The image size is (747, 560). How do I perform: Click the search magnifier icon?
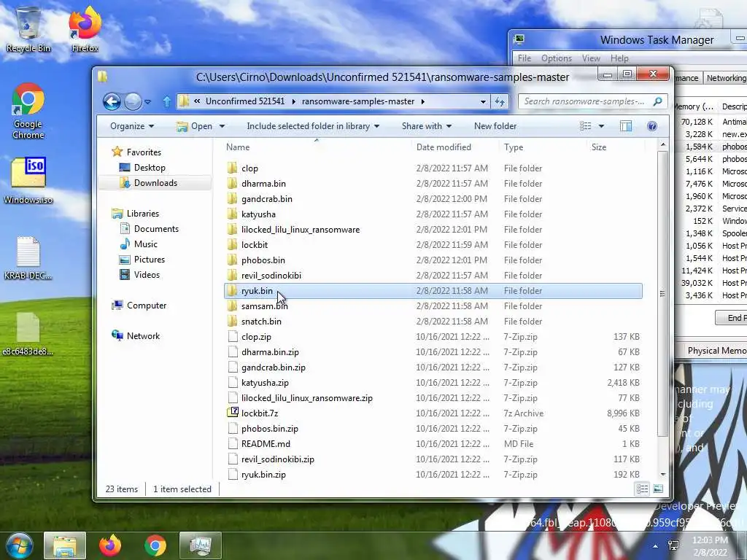click(x=657, y=101)
